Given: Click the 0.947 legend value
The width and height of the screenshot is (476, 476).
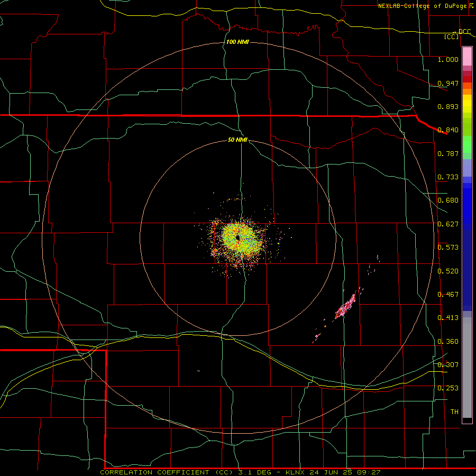Looking at the screenshot, I should [448, 83].
